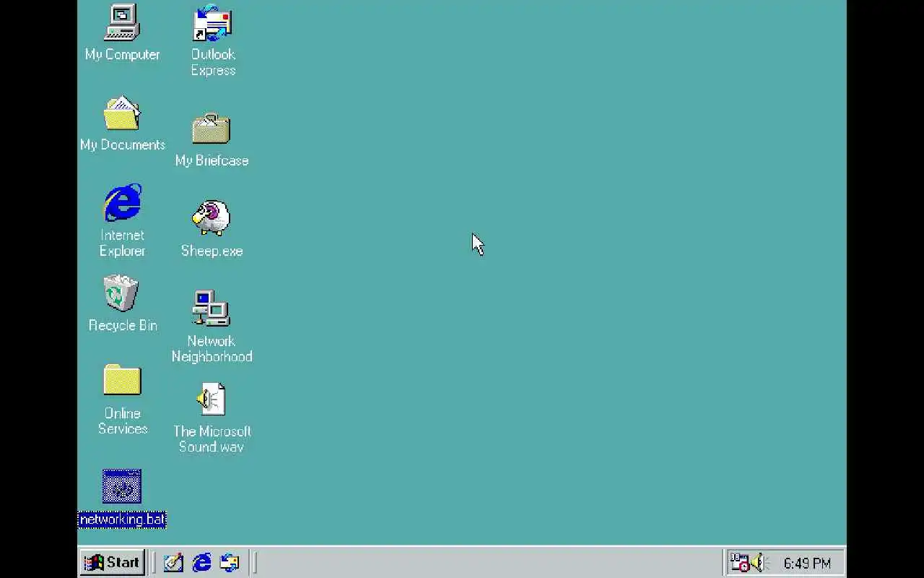Click the "My Computer" label text
The height and width of the screenshot is (578, 924).
(122, 54)
